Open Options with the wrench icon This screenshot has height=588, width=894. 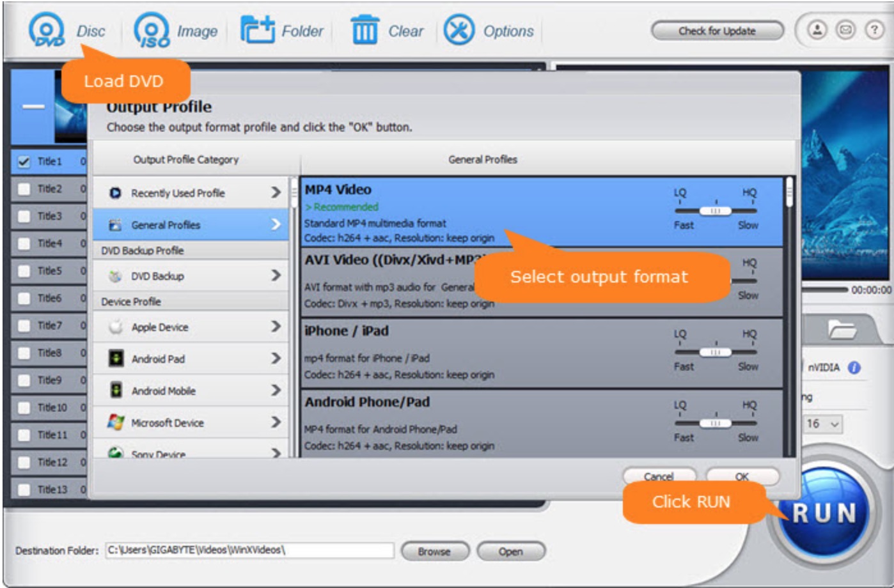[x=459, y=31]
